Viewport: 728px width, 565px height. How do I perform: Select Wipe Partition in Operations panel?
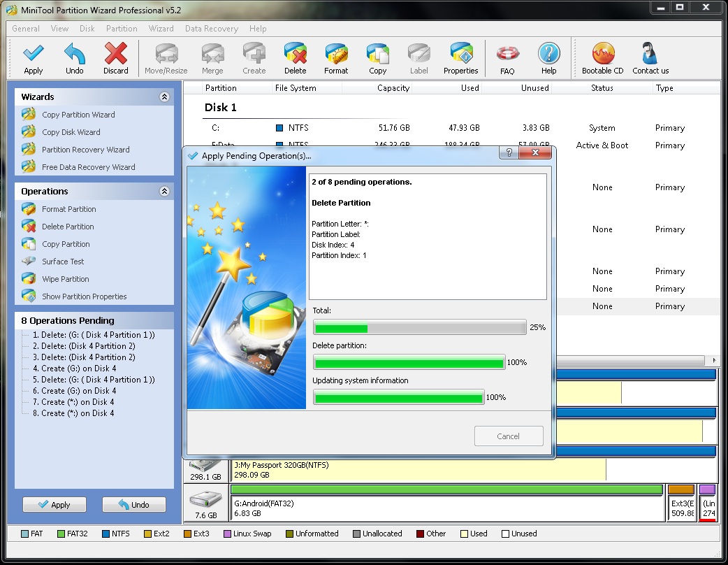tap(66, 279)
